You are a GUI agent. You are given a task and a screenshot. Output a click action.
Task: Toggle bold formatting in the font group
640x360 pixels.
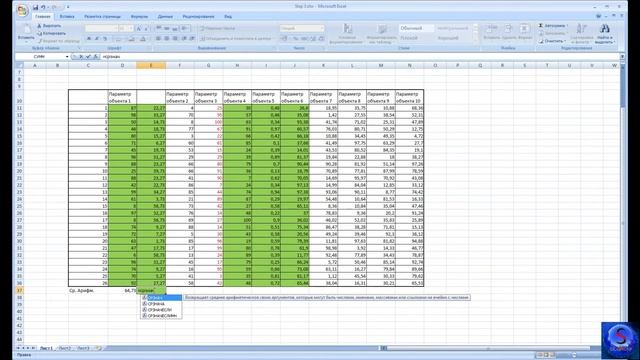point(89,39)
